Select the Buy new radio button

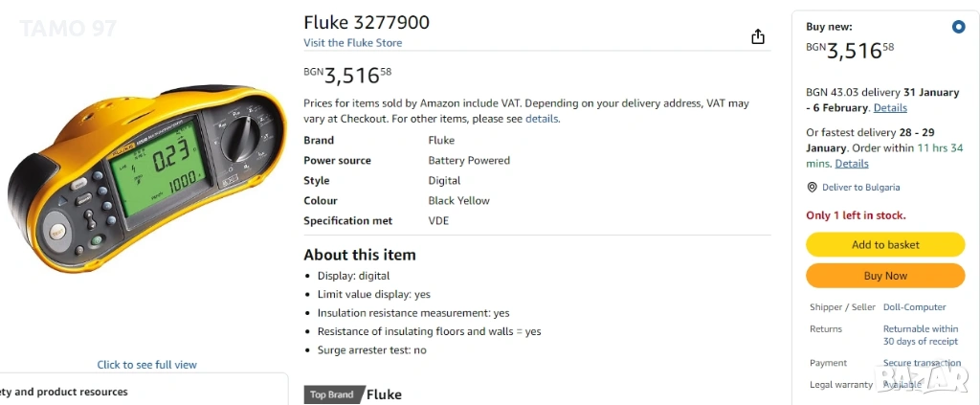coord(958,27)
